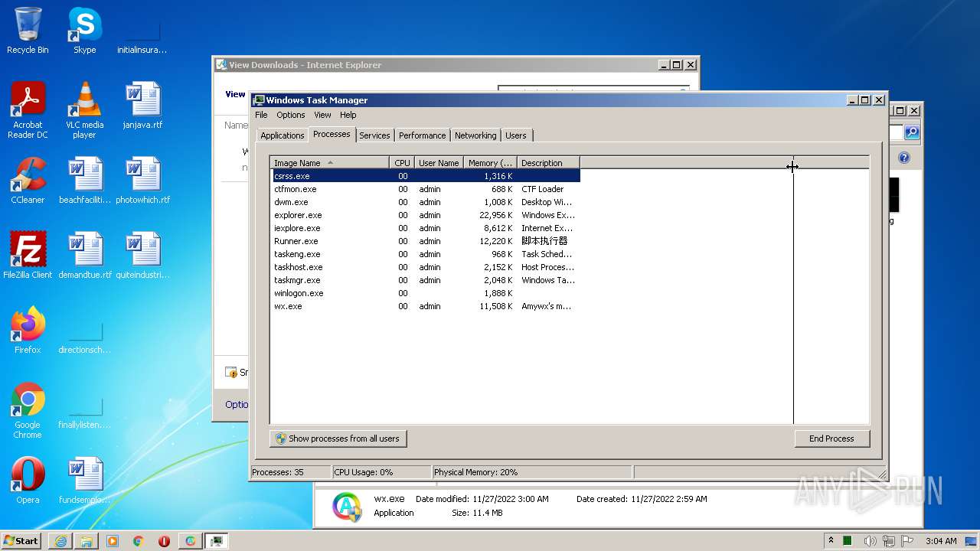Select fundsemplo... rtf file icon

click(84, 480)
